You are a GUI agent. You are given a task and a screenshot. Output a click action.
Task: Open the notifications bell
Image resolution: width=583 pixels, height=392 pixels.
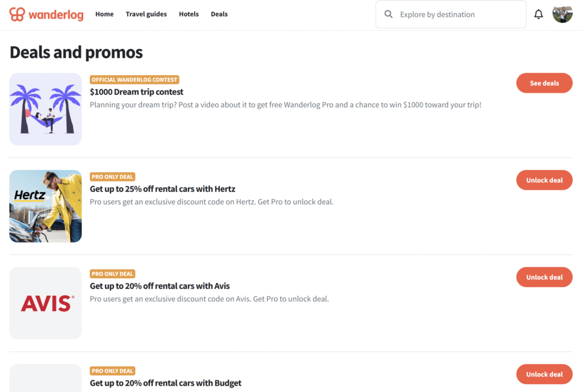[x=539, y=14]
